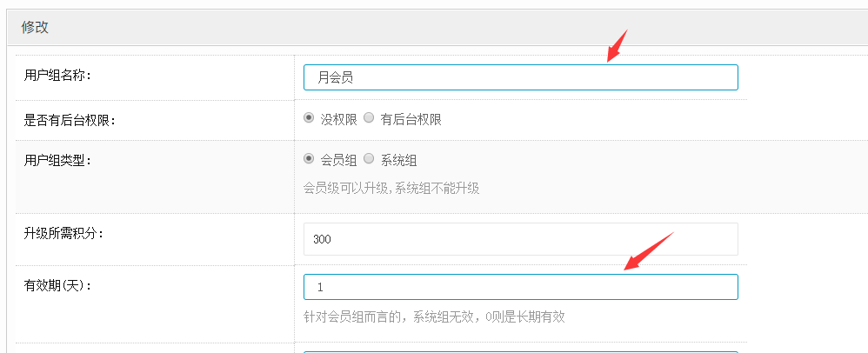Click the 用户组类型: row label
The height and width of the screenshot is (353, 868).
tap(57, 160)
